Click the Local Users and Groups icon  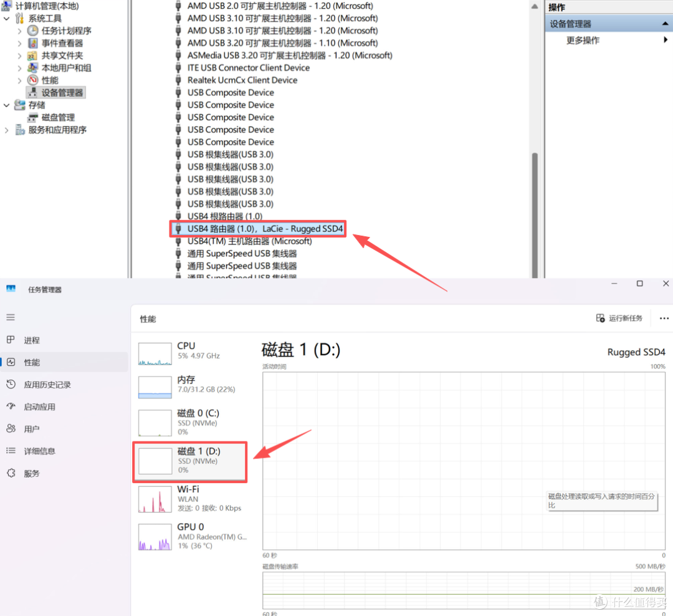(x=32, y=68)
